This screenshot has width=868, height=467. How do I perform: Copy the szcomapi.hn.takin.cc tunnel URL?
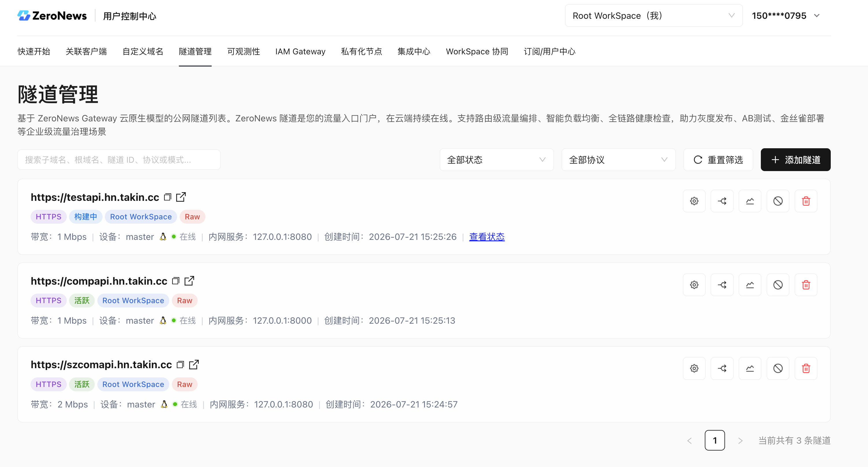coord(180,364)
